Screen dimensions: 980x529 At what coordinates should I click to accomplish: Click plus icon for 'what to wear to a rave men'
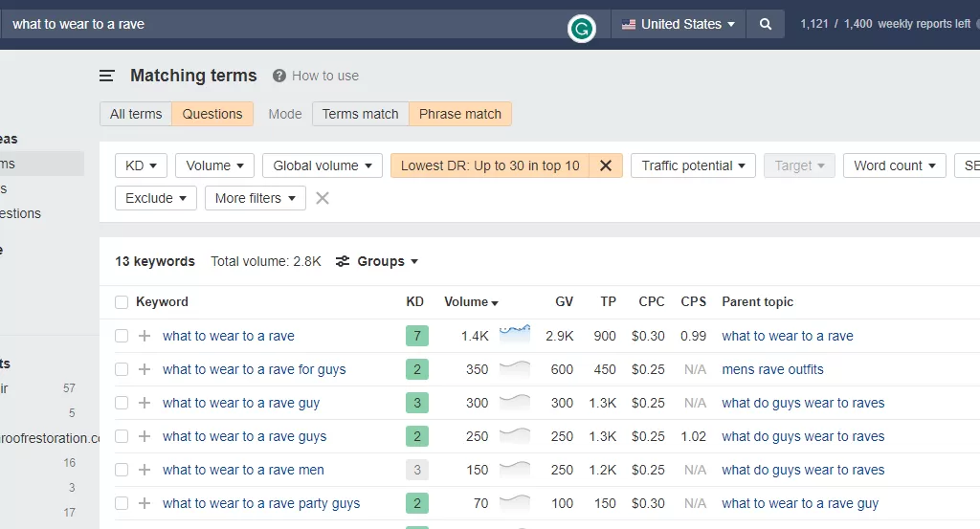[x=145, y=470]
